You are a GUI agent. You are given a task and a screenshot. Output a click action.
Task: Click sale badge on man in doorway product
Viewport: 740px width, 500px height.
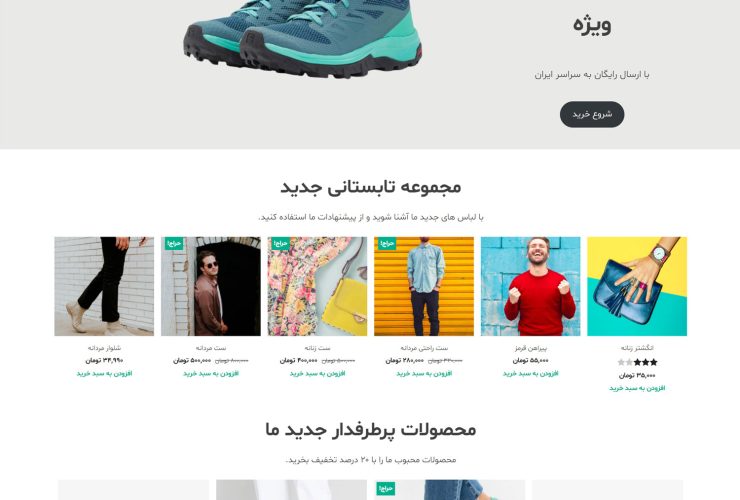pos(174,243)
